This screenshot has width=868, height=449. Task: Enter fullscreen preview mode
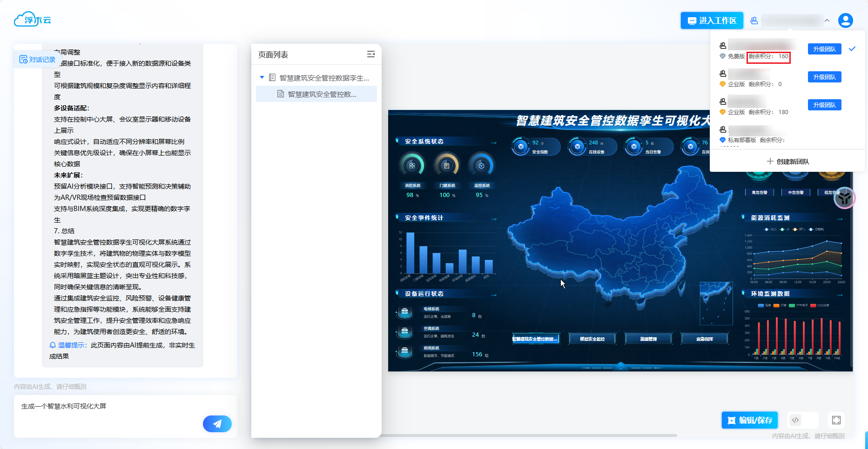[836, 420]
